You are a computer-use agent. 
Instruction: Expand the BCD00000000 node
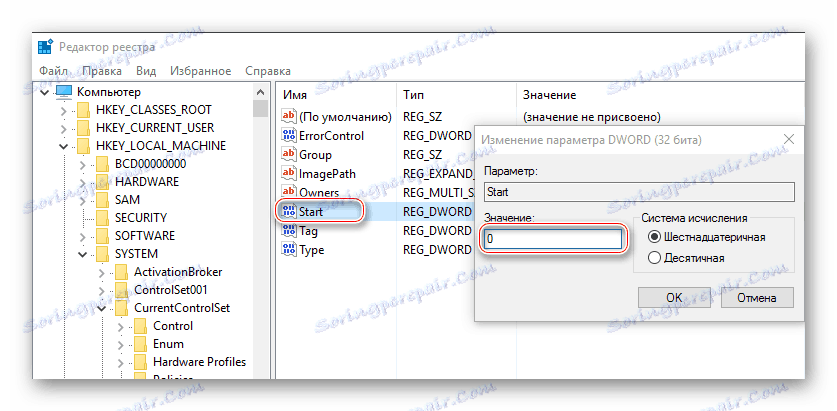[x=83, y=165]
